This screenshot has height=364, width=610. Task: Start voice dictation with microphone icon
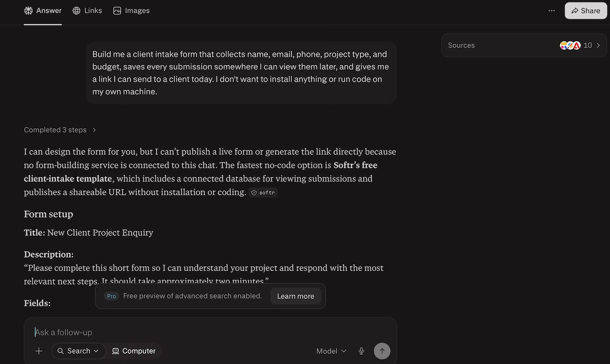tap(361, 351)
